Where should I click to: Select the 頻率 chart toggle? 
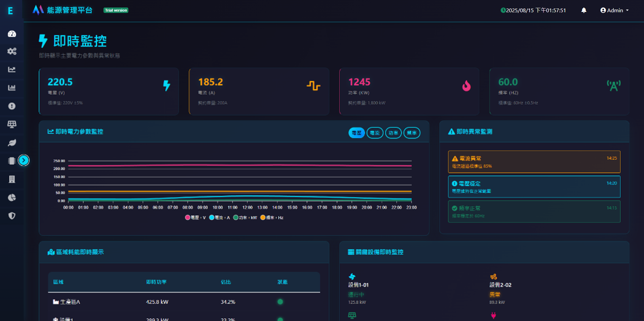point(412,133)
